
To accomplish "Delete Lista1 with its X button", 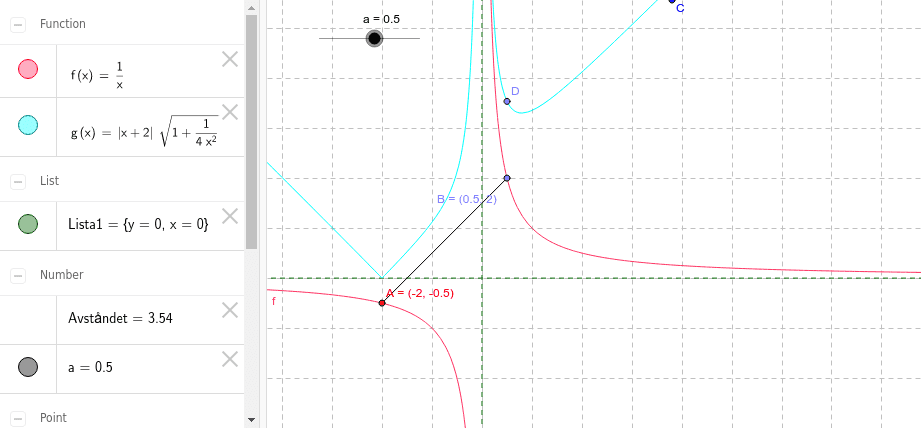I will (230, 216).
